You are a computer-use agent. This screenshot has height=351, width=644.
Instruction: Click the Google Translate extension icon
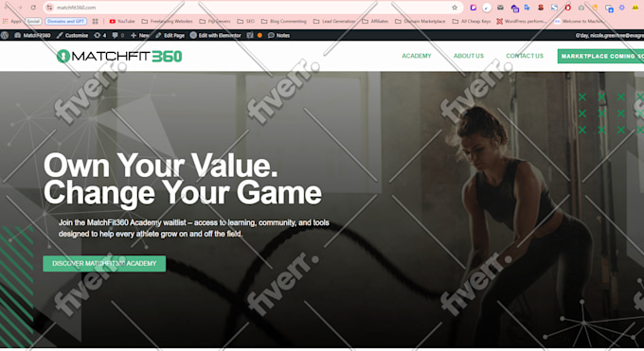coord(527,8)
